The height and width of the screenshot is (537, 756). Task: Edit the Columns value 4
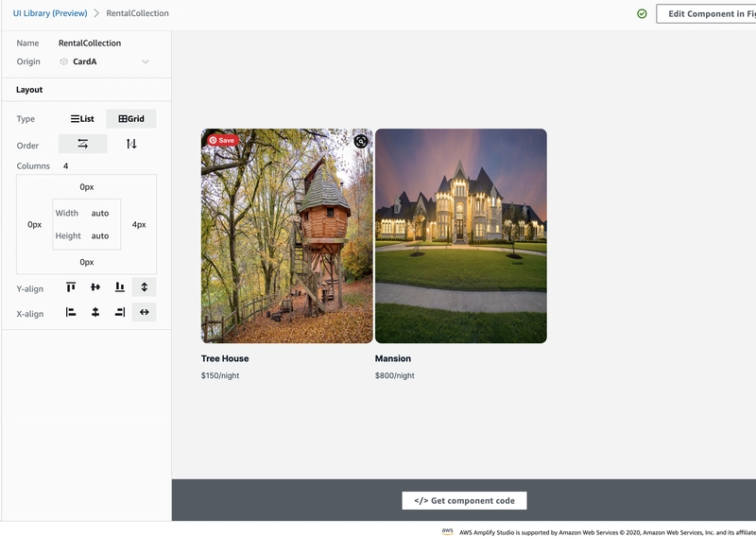(65, 166)
